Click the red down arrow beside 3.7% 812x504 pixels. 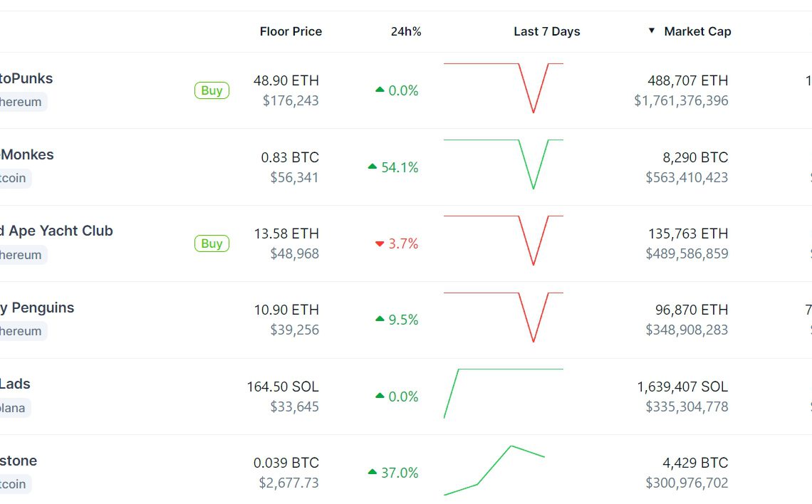click(x=380, y=244)
